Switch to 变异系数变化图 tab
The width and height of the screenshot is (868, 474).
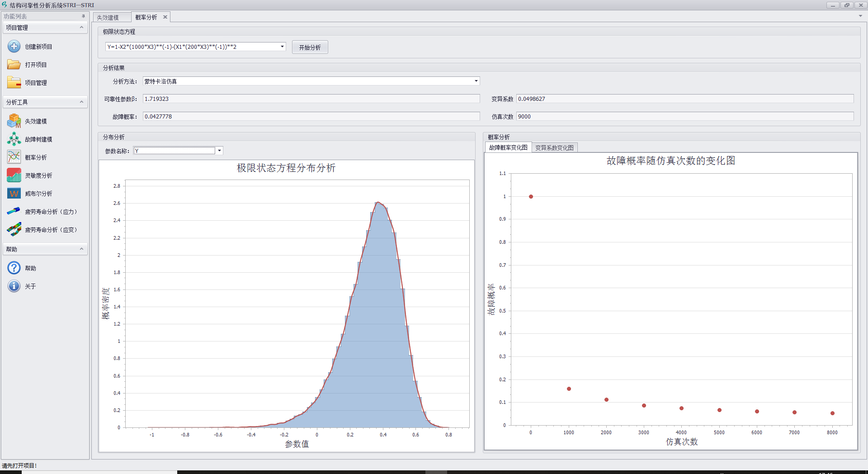[x=554, y=148]
